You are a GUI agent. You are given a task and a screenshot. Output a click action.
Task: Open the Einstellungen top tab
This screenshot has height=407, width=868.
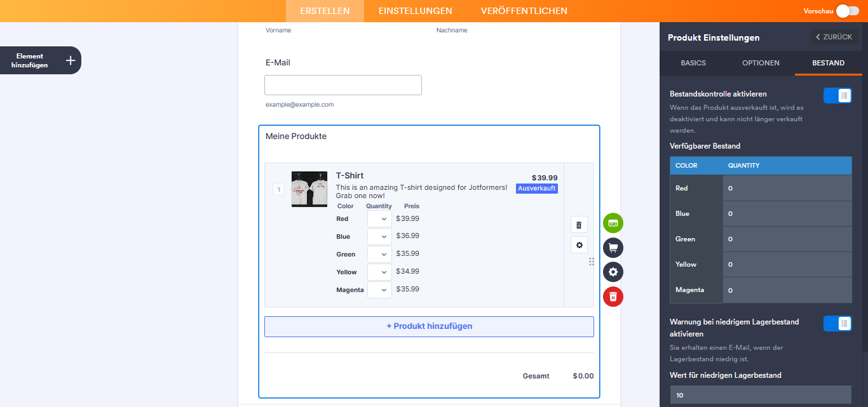point(415,11)
